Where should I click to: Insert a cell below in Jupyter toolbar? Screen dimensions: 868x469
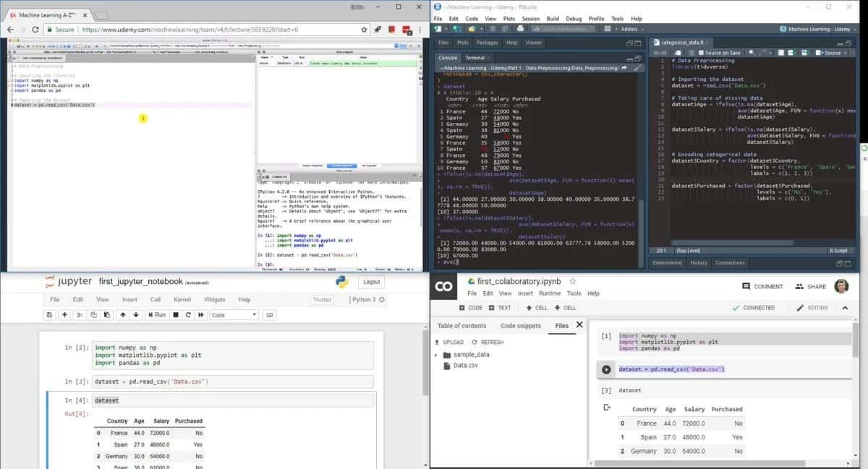click(64, 315)
